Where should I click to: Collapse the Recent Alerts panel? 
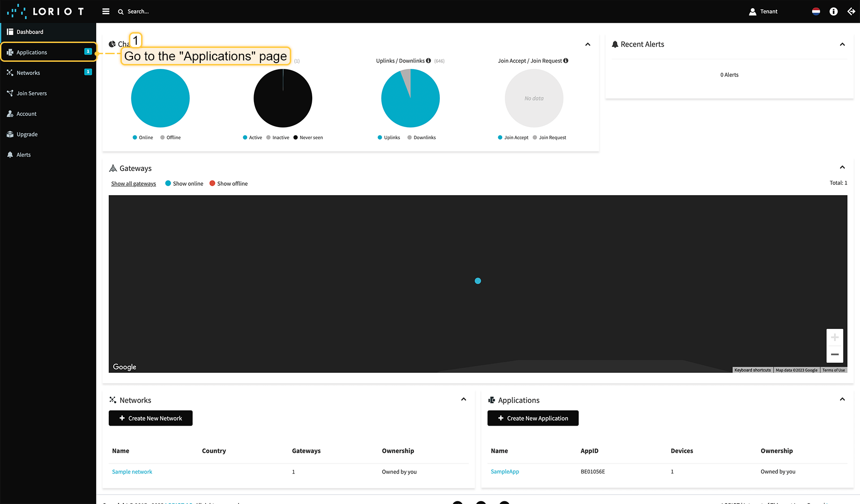[x=842, y=44]
